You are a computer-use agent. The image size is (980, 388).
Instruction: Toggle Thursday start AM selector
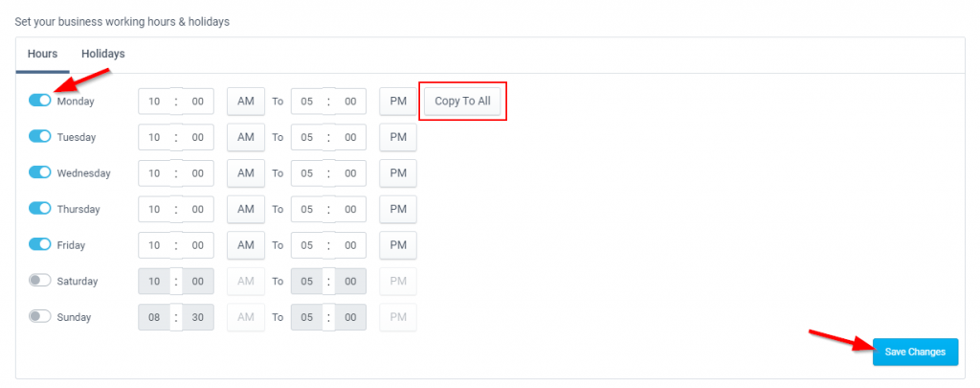click(x=246, y=209)
